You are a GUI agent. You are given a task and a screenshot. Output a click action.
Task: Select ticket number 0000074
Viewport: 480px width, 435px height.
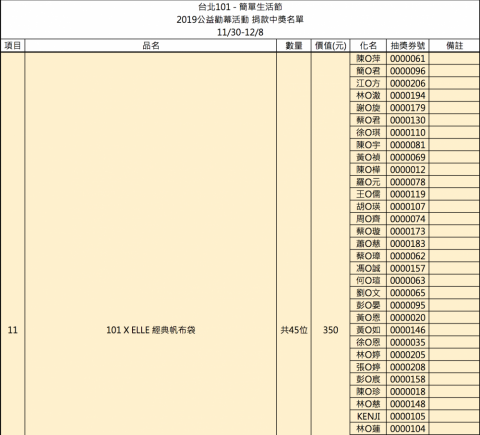click(408, 219)
